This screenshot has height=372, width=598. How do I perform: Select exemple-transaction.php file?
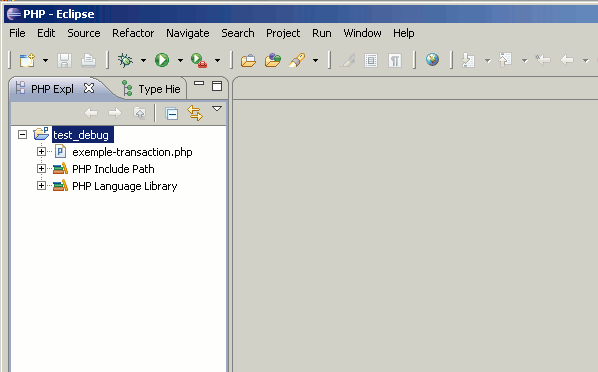point(132,152)
